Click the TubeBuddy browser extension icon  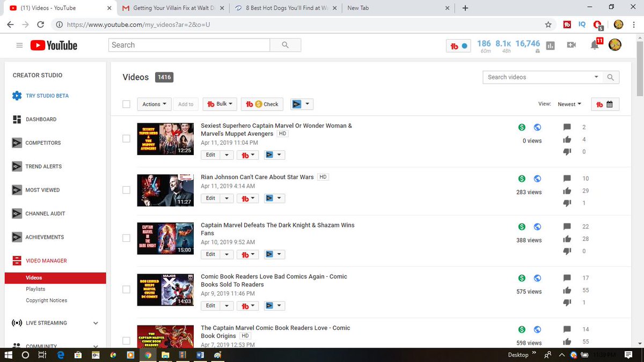click(x=567, y=25)
